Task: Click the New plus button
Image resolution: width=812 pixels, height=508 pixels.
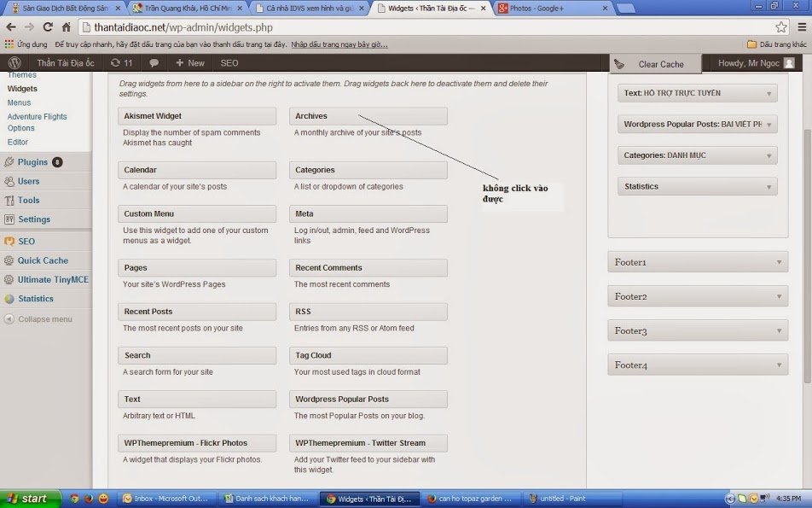Action: coord(189,62)
